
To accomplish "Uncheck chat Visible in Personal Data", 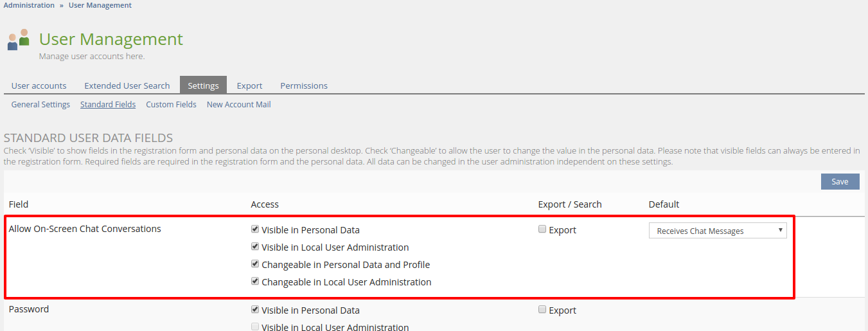I will pos(255,229).
